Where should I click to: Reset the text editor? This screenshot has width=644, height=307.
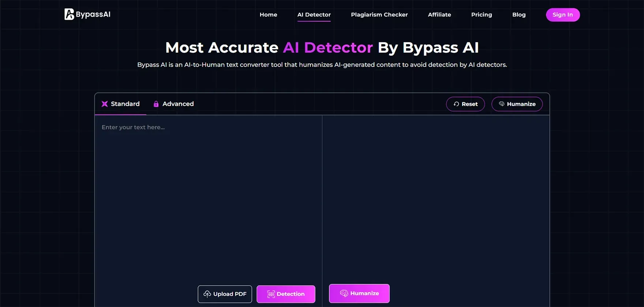click(465, 104)
